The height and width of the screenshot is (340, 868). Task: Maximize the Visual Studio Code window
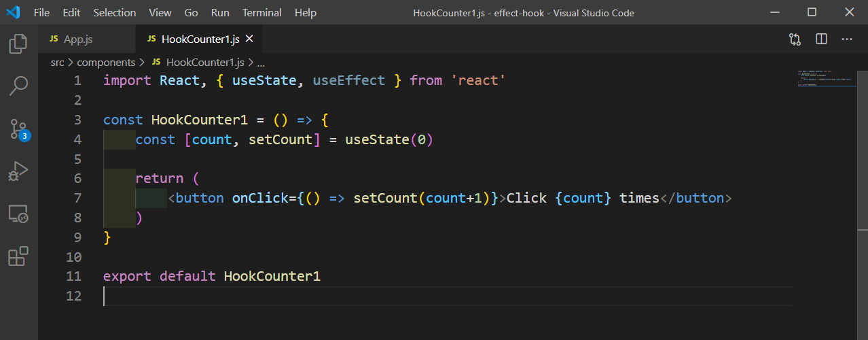click(x=812, y=12)
